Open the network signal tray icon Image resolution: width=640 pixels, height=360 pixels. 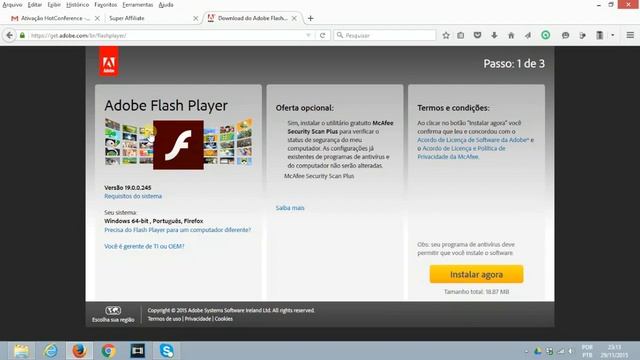(x=561, y=351)
